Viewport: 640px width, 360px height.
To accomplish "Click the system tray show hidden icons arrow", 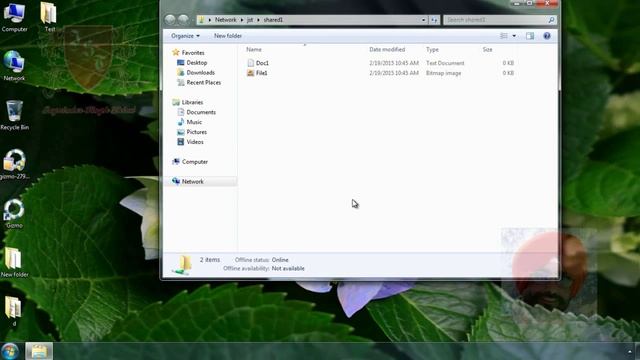I will pyautogui.click(x=630, y=351).
